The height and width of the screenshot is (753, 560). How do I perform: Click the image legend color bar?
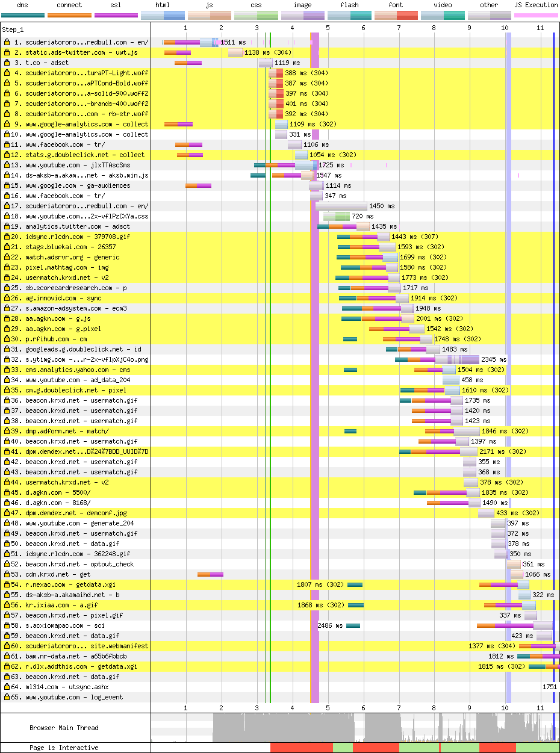click(x=302, y=15)
